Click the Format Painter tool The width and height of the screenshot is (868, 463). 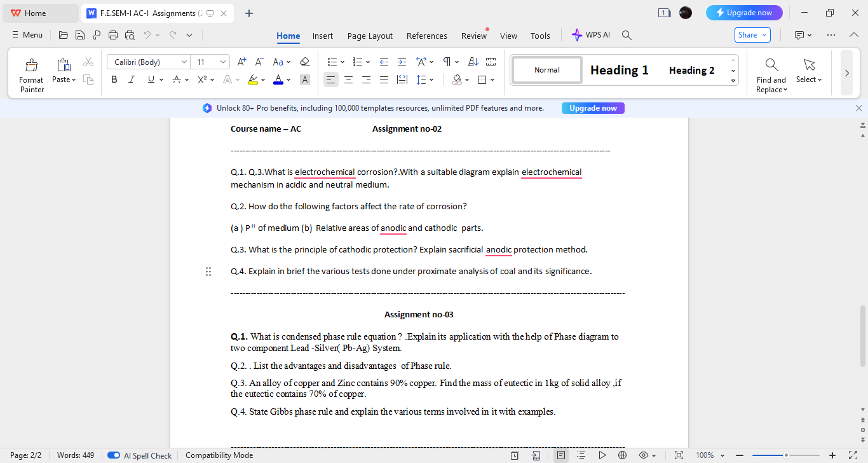point(31,75)
